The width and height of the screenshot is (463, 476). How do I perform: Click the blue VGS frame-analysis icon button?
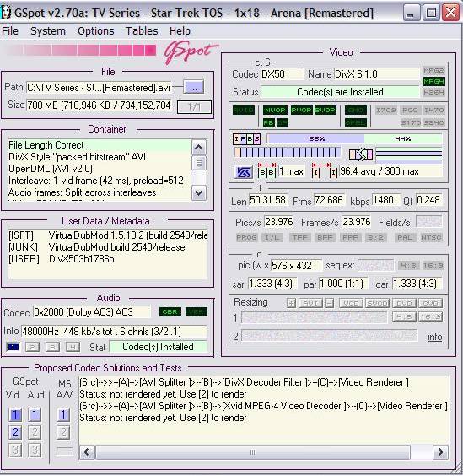(x=244, y=172)
